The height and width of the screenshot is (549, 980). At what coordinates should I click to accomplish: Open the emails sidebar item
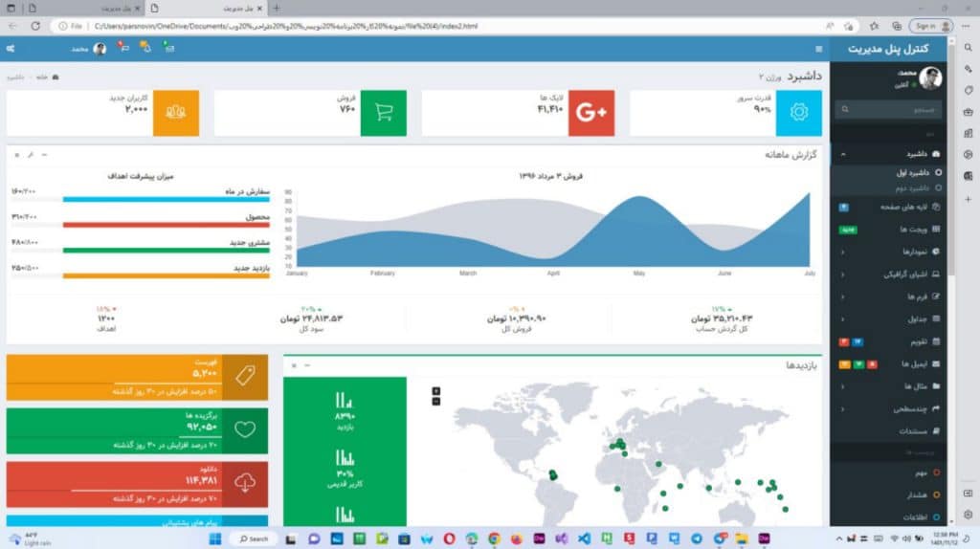point(889,364)
